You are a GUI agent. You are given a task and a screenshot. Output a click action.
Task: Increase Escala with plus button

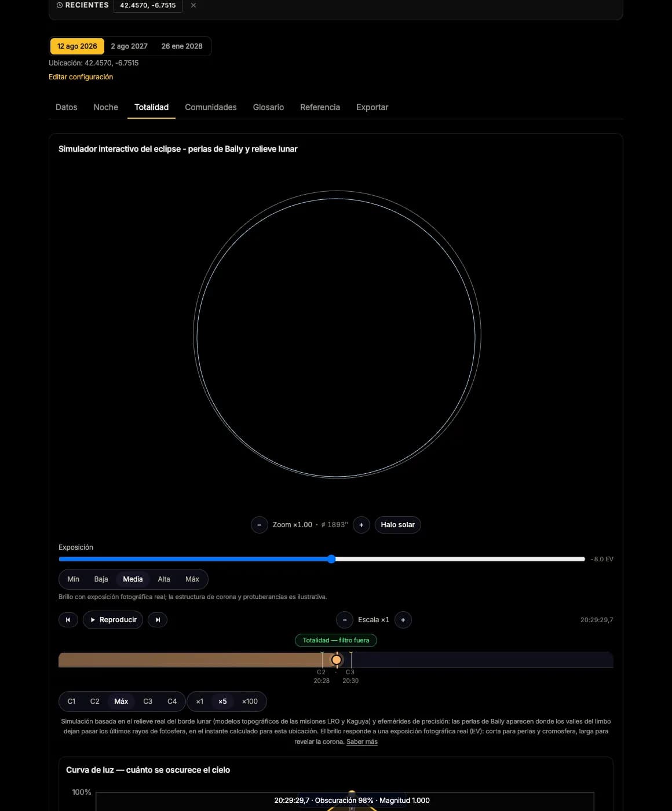(403, 620)
